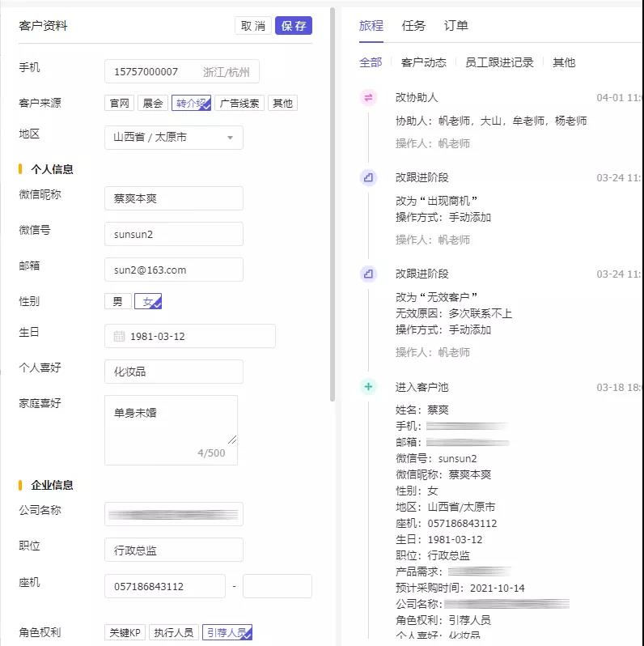
Task: Click the 个人喜好 input field
Action: click(174, 372)
